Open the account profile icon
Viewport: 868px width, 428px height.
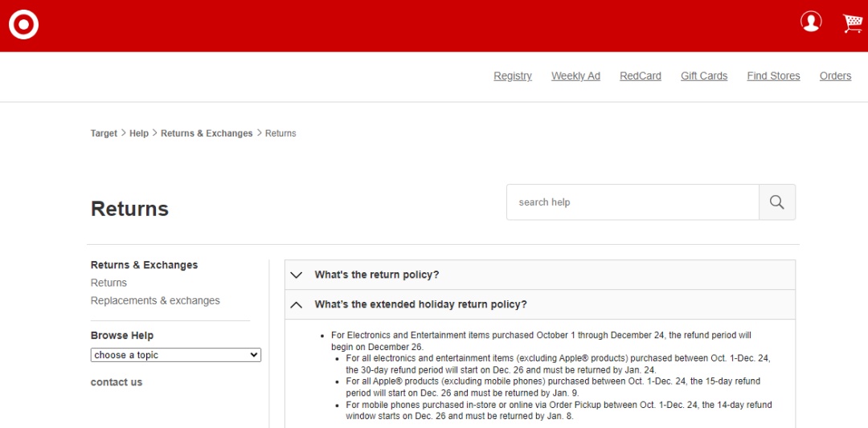[811, 22]
